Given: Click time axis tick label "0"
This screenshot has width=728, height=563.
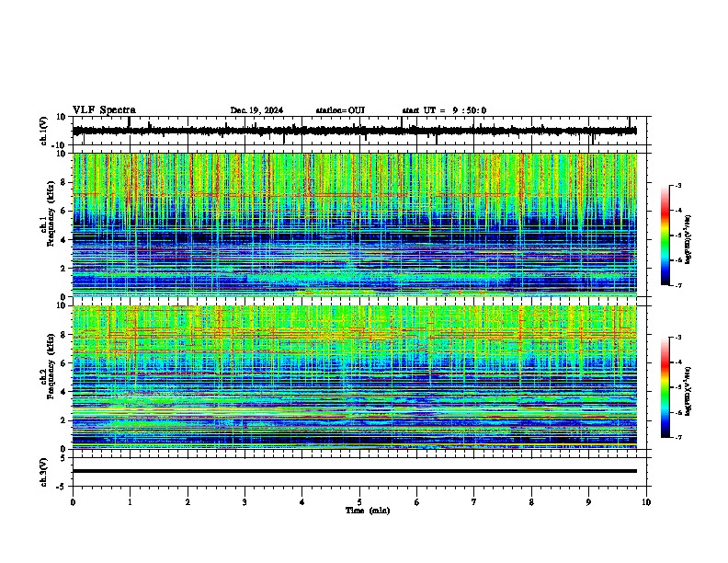Looking at the screenshot, I should (x=73, y=502).
